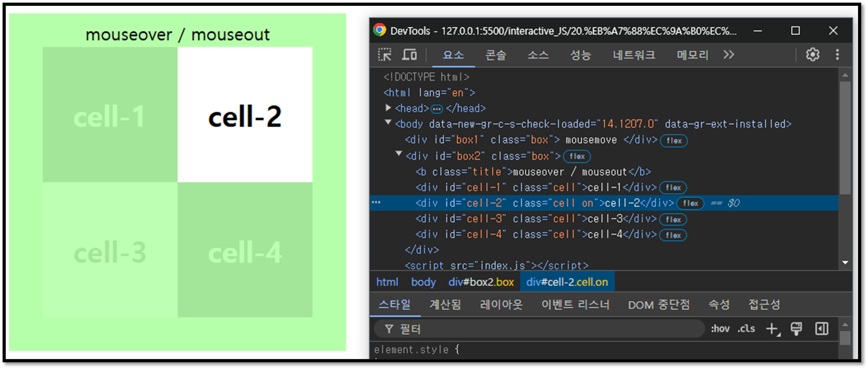The height and width of the screenshot is (369, 868).
Task: Switch to the 메모리 tab
Action: [692, 55]
